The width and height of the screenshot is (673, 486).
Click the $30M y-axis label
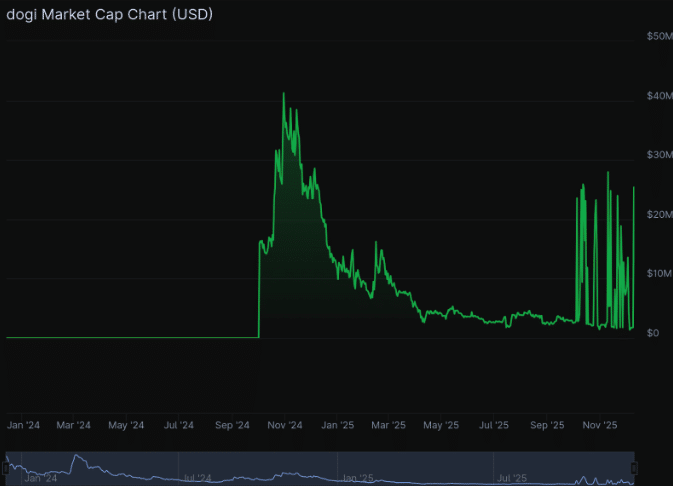click(x=659, y=155)
